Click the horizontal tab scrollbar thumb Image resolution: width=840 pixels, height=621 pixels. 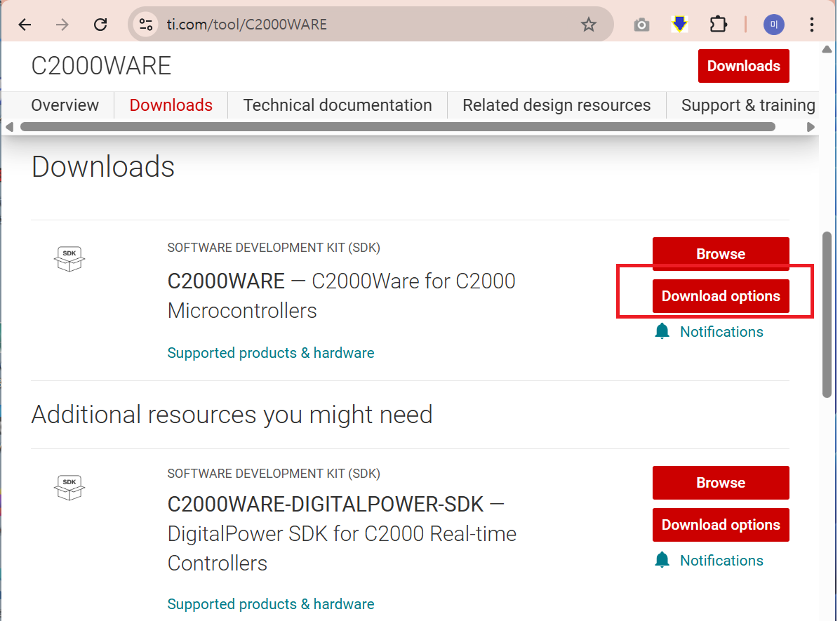coord(397,127)
